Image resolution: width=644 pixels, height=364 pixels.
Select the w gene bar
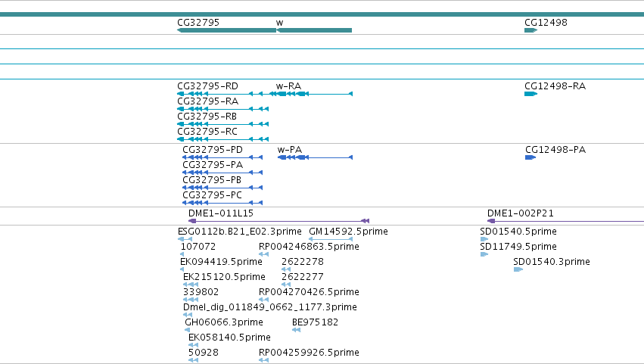coord(314,30)
